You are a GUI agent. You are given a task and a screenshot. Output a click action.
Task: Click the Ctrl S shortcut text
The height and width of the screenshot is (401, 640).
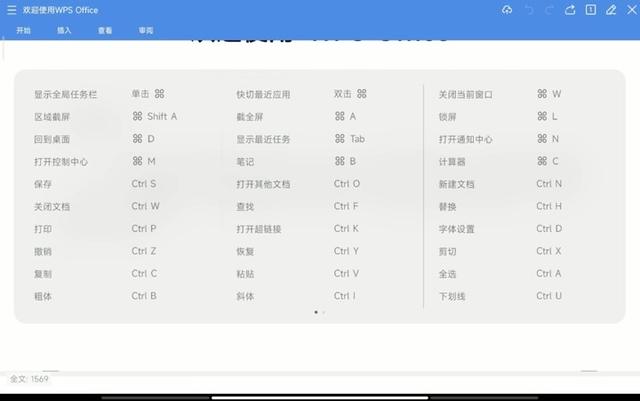tap(144, 184)
